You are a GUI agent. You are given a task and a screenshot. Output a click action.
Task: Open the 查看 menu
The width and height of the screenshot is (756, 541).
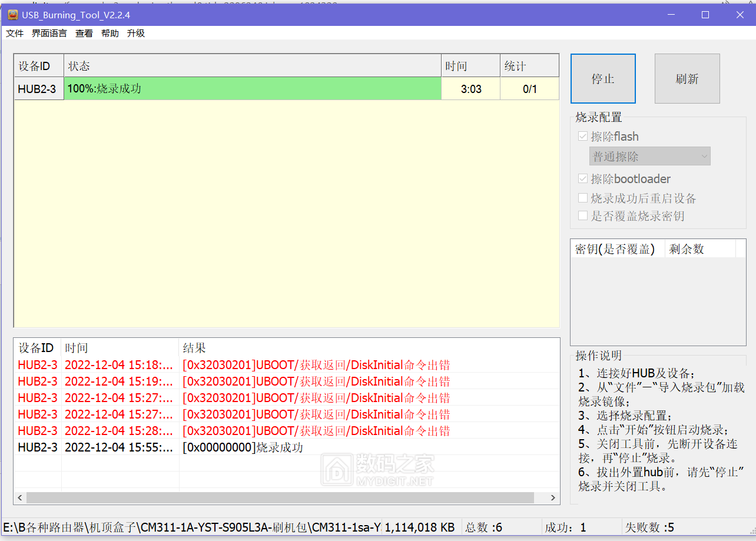tap(84, 34)
